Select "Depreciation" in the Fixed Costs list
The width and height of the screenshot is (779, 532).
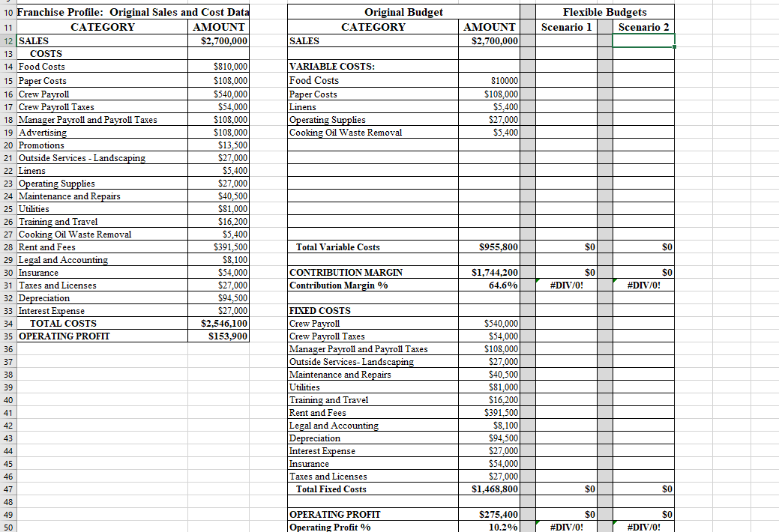(x=315, y=438)
